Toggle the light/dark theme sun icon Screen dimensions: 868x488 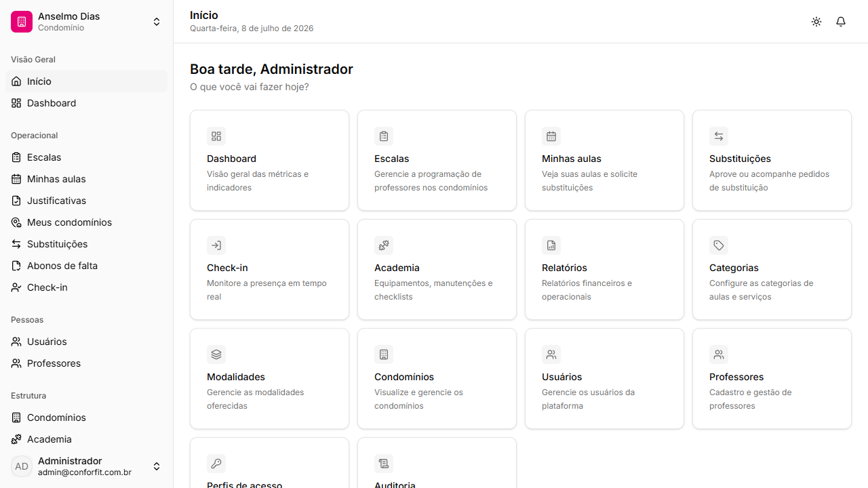[816, 22]
